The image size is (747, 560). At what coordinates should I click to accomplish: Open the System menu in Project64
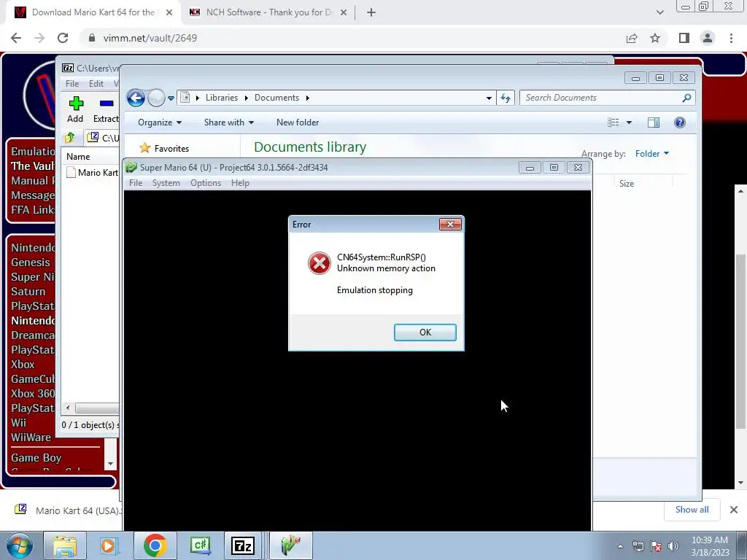click(x=166, y=183)
